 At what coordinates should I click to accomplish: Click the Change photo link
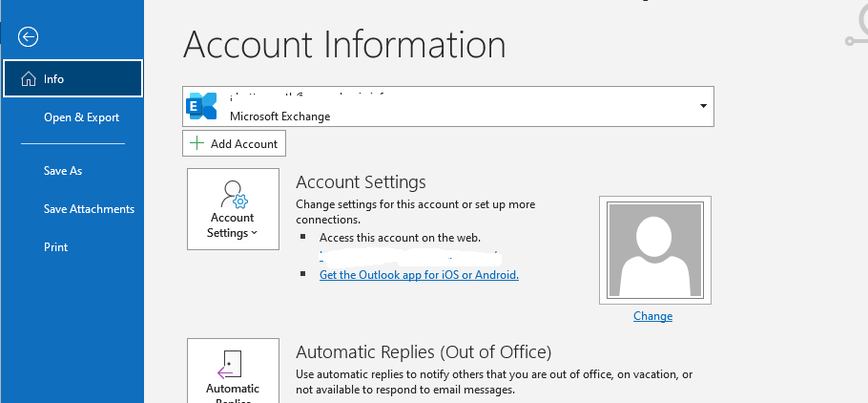coord(652,316)
